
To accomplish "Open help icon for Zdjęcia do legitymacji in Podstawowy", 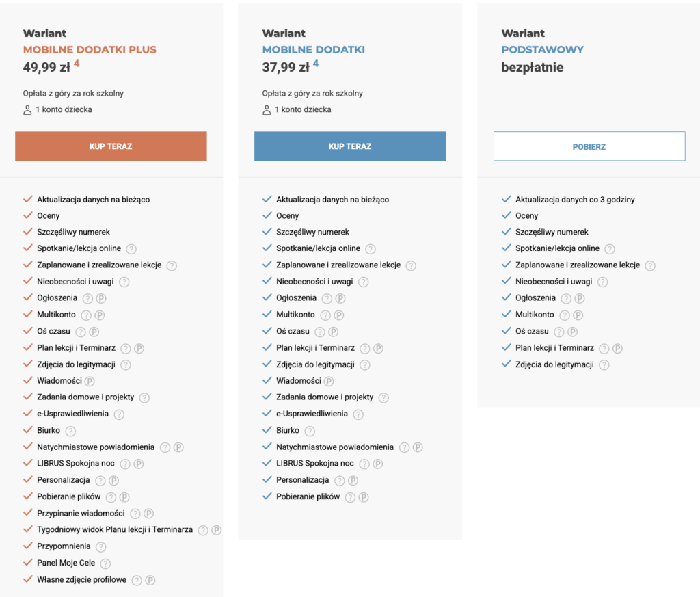I will click(x=604, y=365).
